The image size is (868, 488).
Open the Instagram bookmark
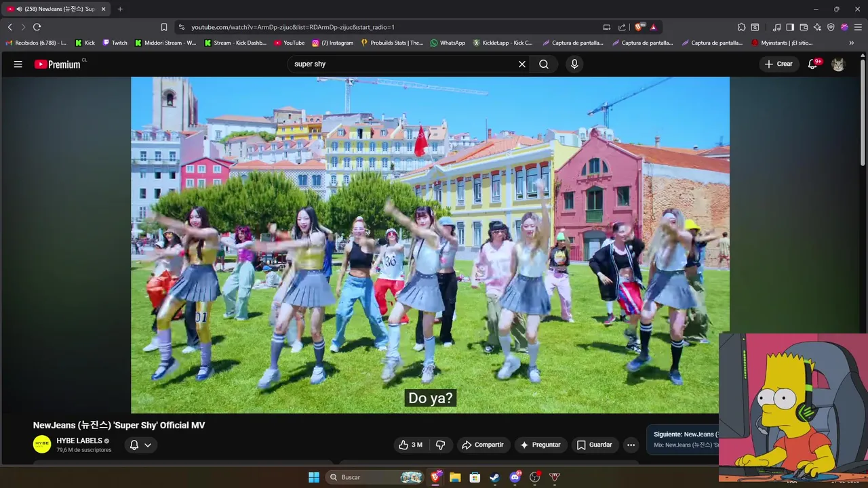333,43
